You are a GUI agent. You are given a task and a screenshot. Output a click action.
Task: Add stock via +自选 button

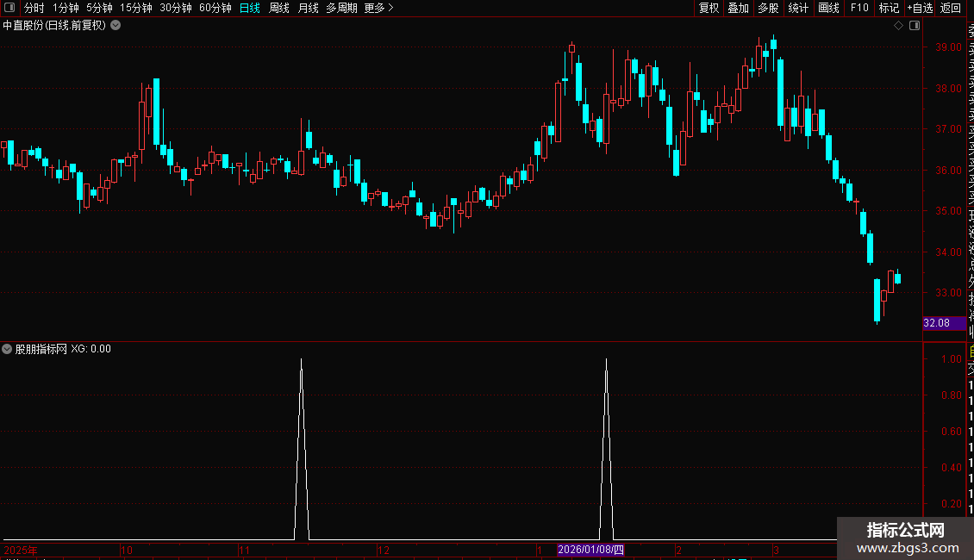pos(921,8)
